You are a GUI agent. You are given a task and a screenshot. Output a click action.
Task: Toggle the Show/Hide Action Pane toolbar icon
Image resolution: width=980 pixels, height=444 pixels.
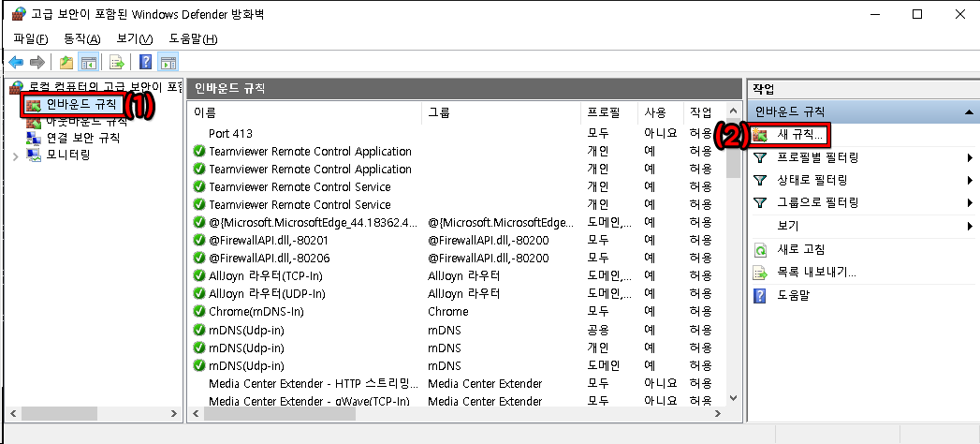coord(168,62)
